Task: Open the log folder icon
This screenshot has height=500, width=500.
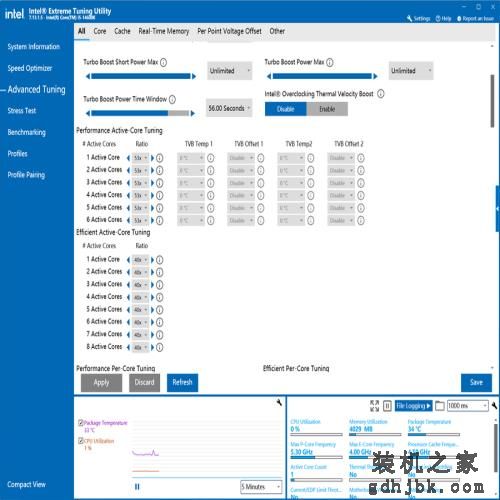Action: (440, 406)
